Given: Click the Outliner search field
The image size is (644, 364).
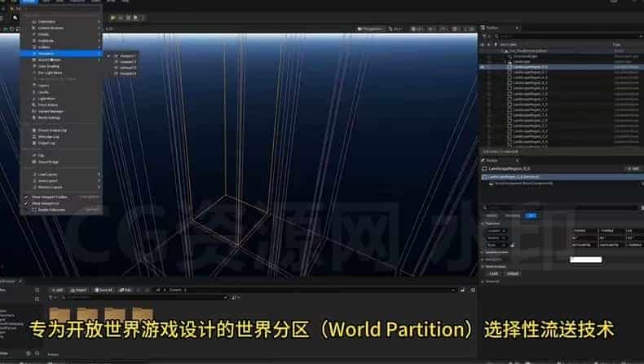Looking at the screenshot, I should [569, 36].
